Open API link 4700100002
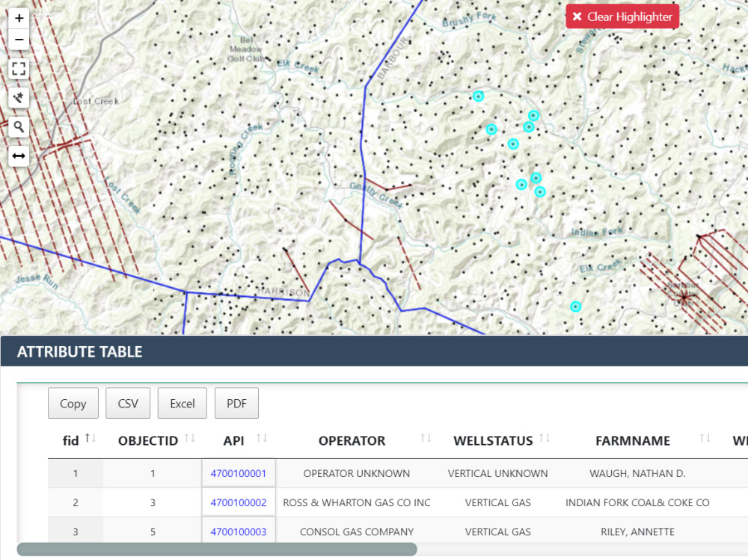Viewport: 748px width, 560px height. click(239, 502)
